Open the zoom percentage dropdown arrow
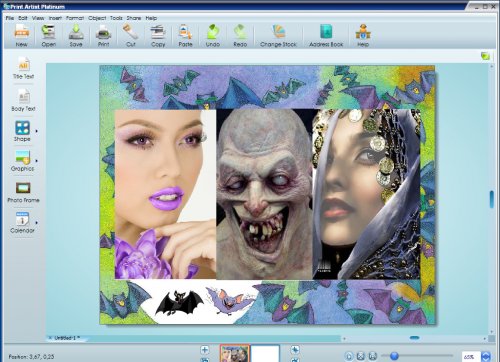The height and width of the screenshot is (362, 500). pos(486,356)
